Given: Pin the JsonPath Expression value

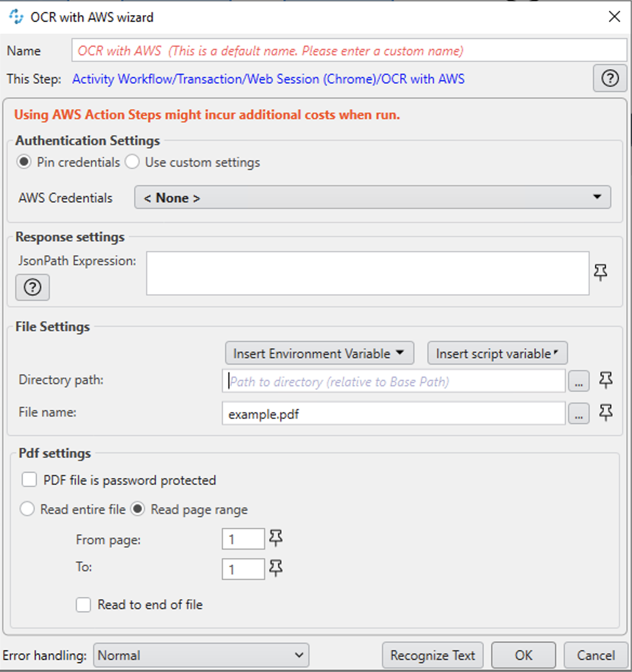Looking at the screenshot, I should point(600,273).
